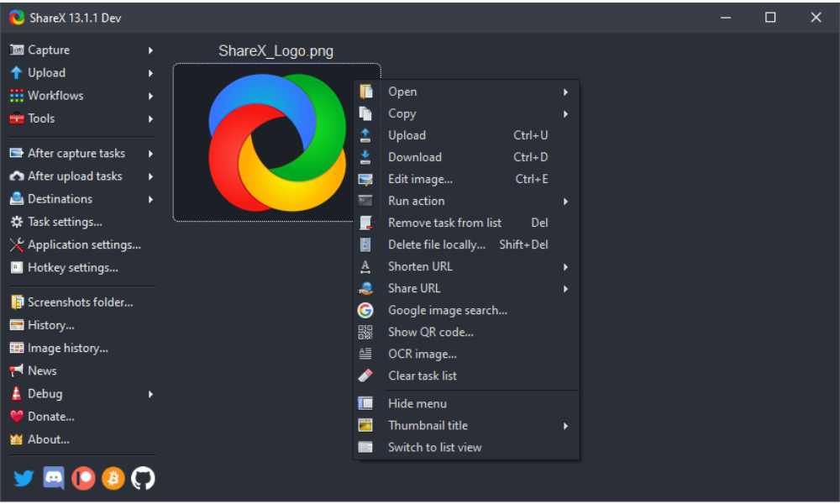Click the Twitter bird icon

24,478
